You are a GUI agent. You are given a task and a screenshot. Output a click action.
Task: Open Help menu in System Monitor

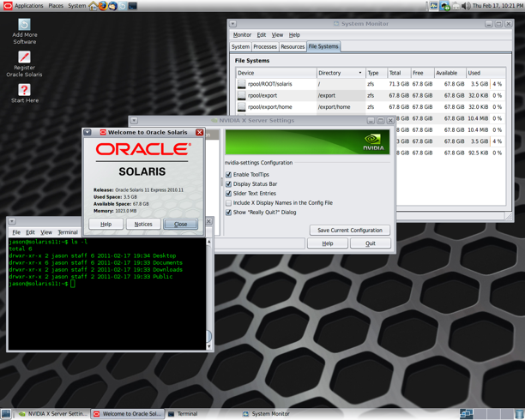294,35
